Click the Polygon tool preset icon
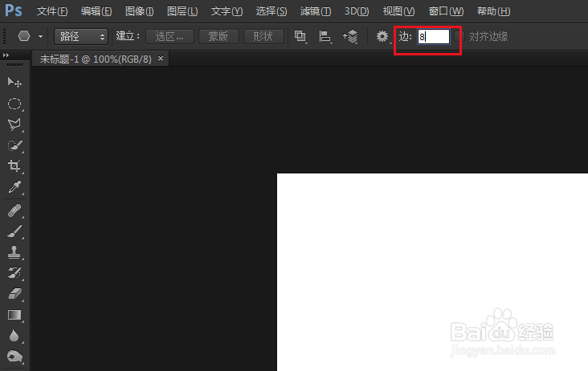Screen dimensions: 588x371 (x=24, y=36)
